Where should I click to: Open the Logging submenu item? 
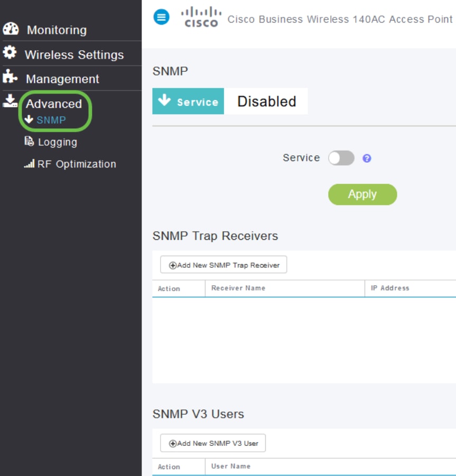pyautogui.click(x=58, y=142)
